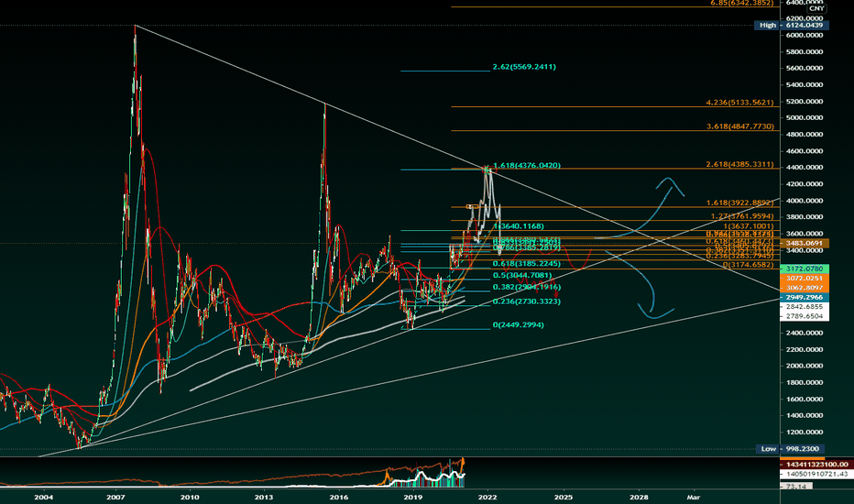This screenshot has width=854, height=504.
Task: Select the 1.27(3761.9594) extension label
Action: coord(742,216)
